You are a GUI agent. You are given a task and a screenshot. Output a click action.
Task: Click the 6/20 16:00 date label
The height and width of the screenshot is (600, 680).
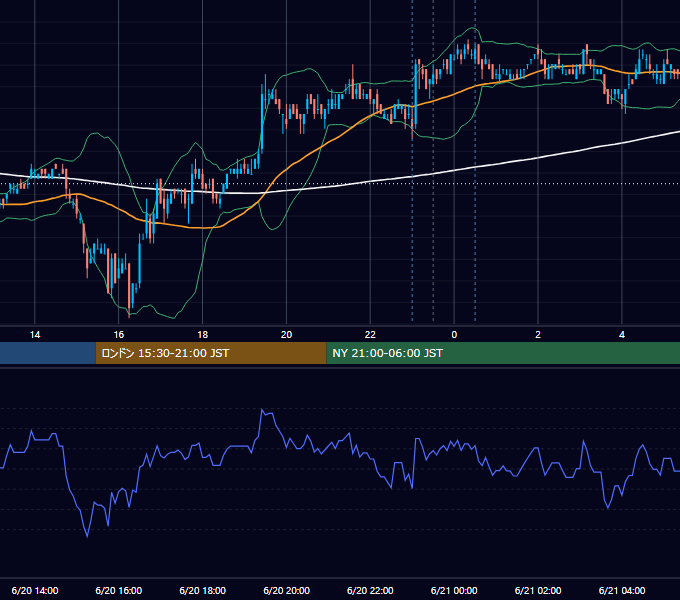point(118,590)
